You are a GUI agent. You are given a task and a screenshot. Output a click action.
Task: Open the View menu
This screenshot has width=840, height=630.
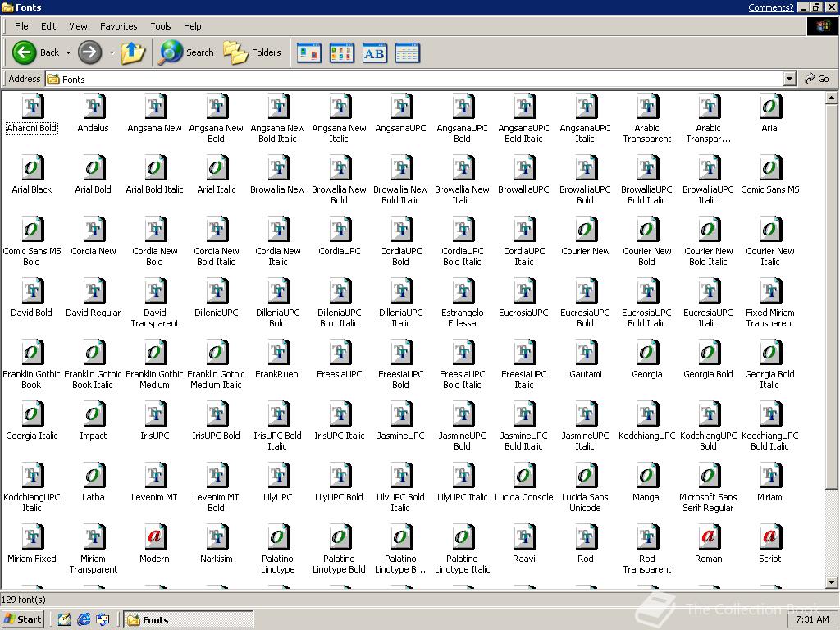click(78, 26)
